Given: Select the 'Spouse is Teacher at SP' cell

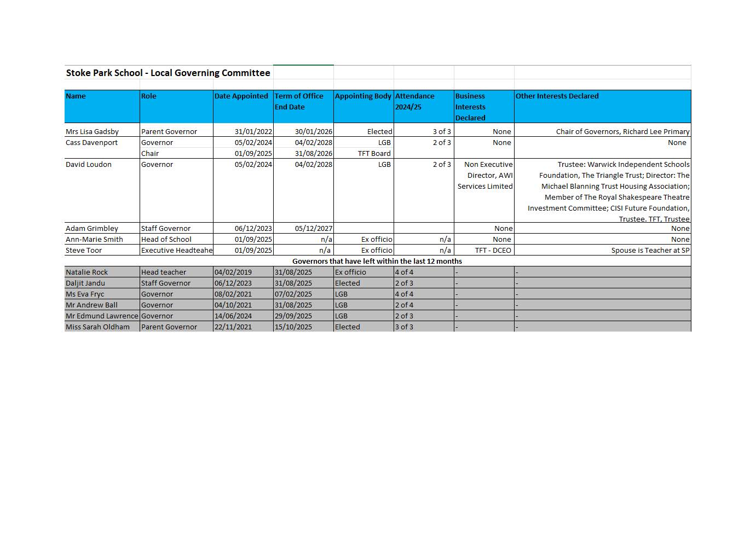Looking at the screenshot, I should [x=650, y=251].
